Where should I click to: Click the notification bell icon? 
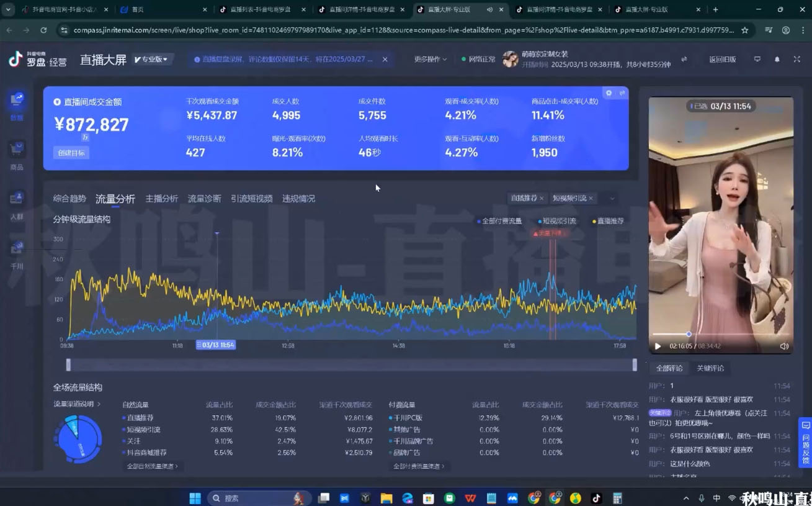click(x=777, y=60)
